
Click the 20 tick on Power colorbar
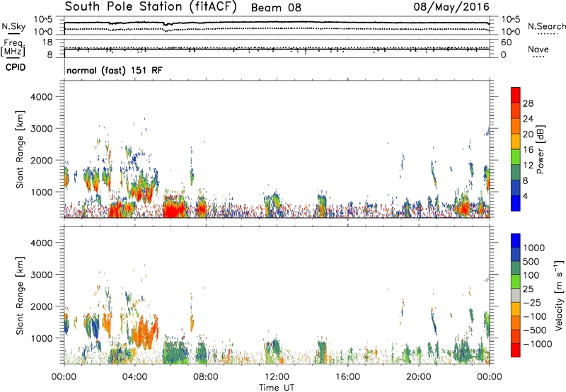pos(528,134)
